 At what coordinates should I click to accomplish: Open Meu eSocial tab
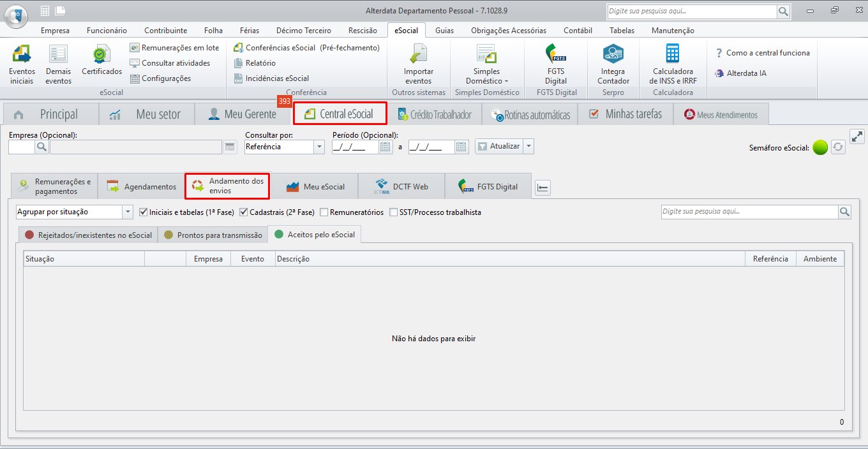coord(316,186)
